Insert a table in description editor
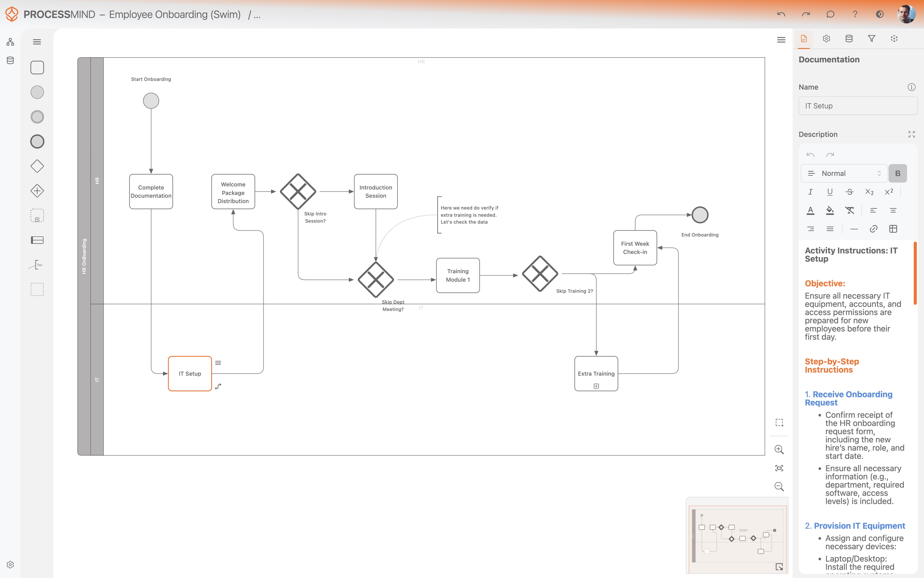The width and height of the screenshot is (924, 578). 893,229
